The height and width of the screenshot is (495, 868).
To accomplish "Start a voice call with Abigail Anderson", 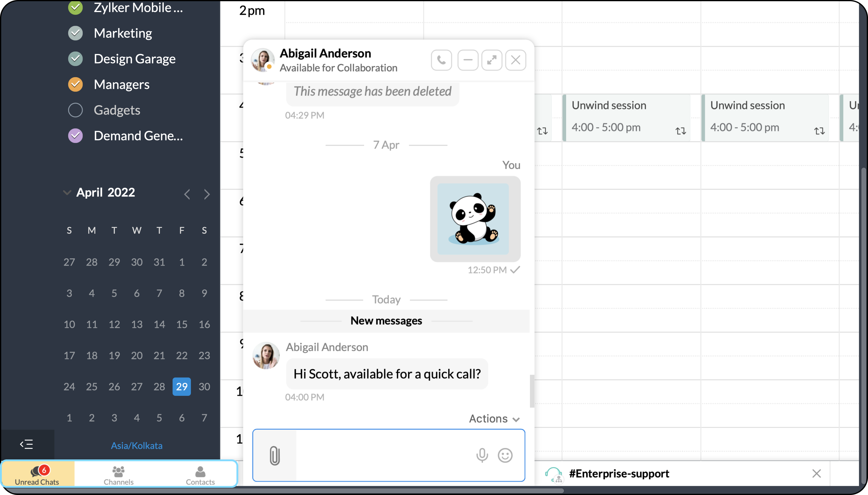I will coord(441,60).
